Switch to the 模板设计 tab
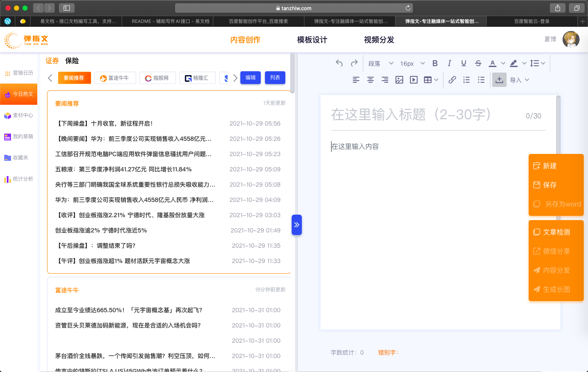Viewport: 588px width, 372px height. pyautogui.click(x=312, y=40)
